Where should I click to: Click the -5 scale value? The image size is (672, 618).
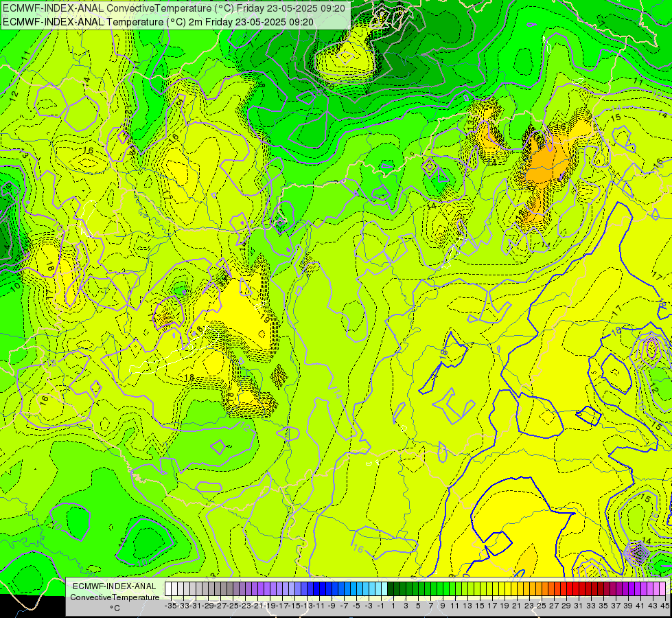[x=356, y=606]
